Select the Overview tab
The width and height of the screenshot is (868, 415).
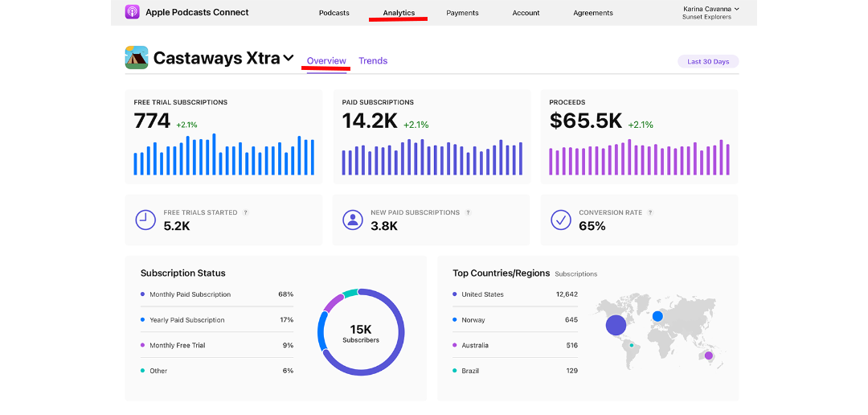(x=326, y=61)
